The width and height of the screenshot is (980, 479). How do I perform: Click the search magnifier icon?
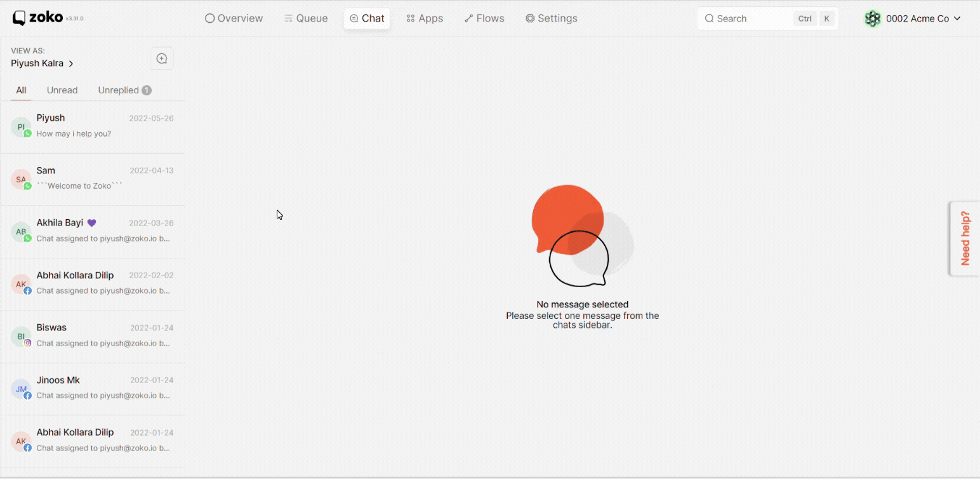(x=709, y=18)
